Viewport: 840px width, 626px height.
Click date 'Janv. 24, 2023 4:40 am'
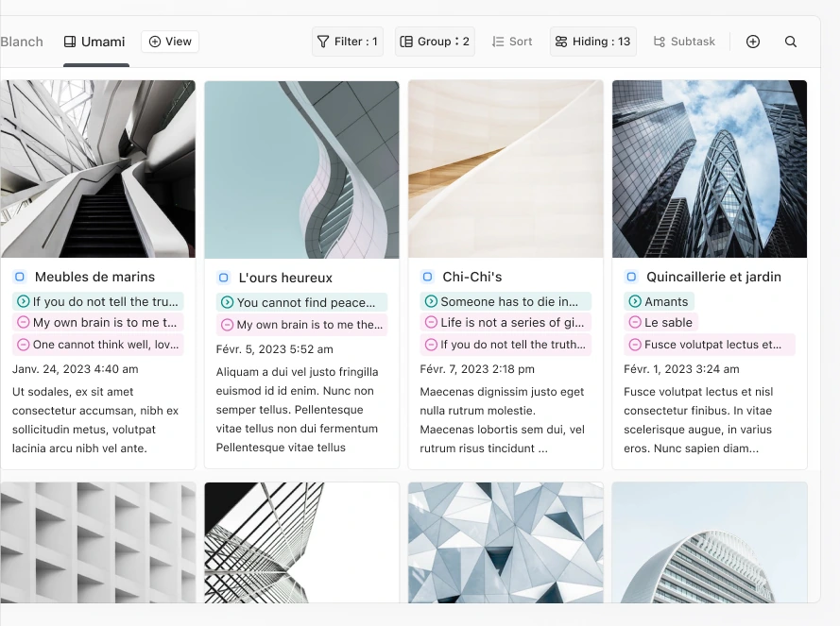coord(75,369)
